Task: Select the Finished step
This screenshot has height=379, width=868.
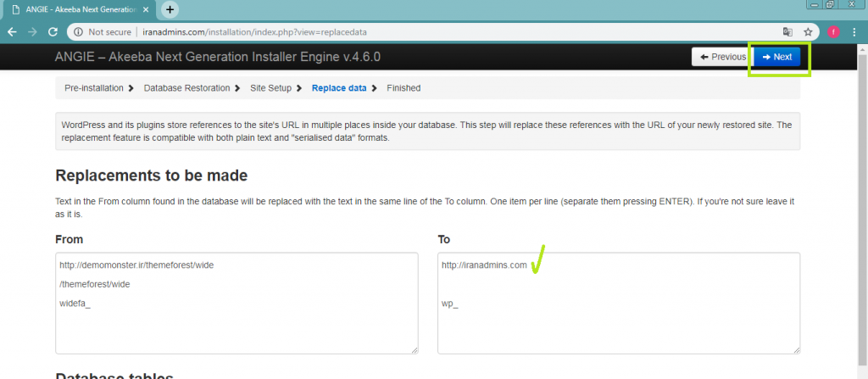Action: pyautogui.click(x=403, y=88)
